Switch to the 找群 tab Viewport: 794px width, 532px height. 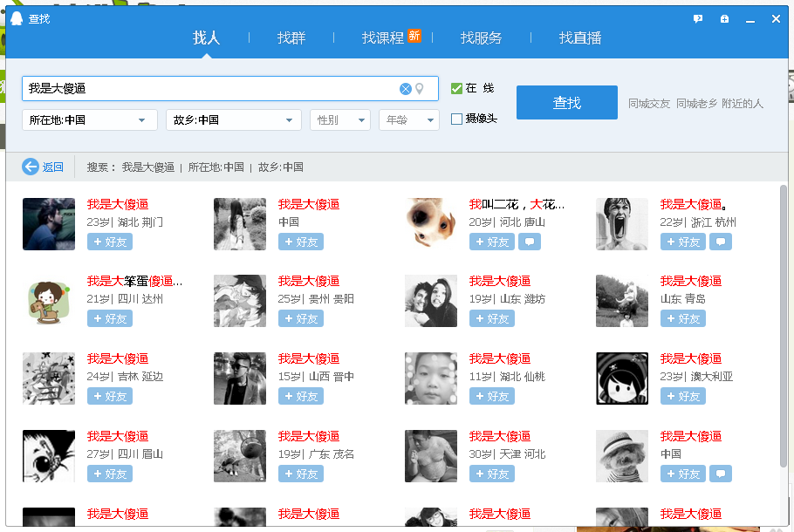tap(291, 38)
